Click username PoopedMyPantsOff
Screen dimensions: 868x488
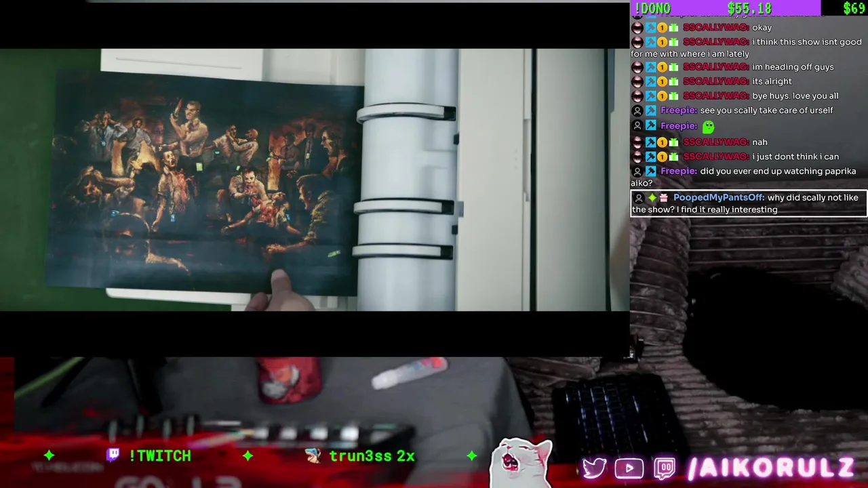point(719,198)
